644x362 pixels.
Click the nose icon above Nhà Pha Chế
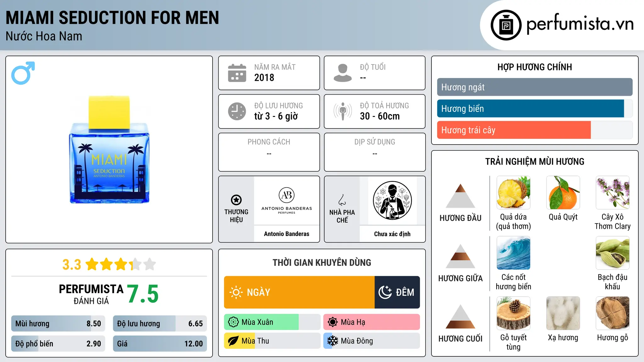coord(342,200)
